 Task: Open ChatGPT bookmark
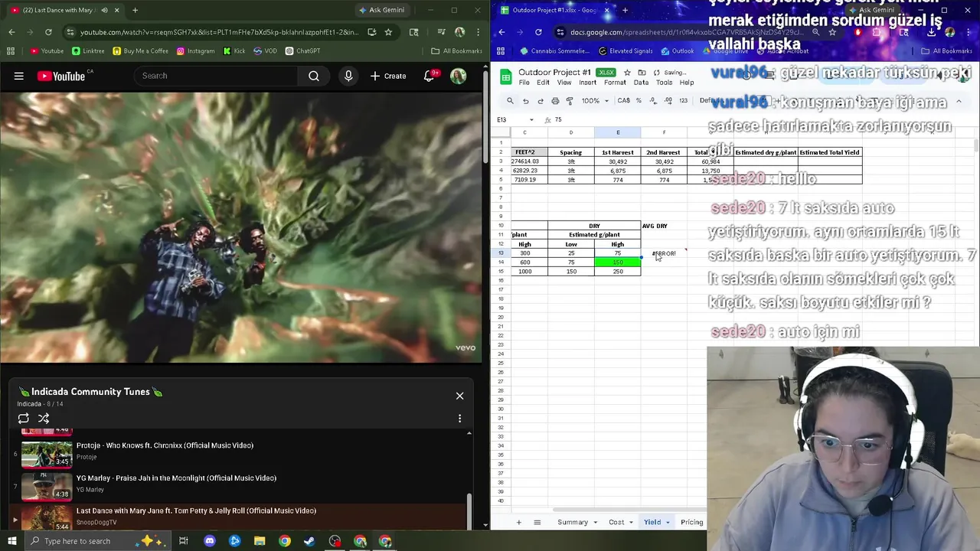(302, 51)
